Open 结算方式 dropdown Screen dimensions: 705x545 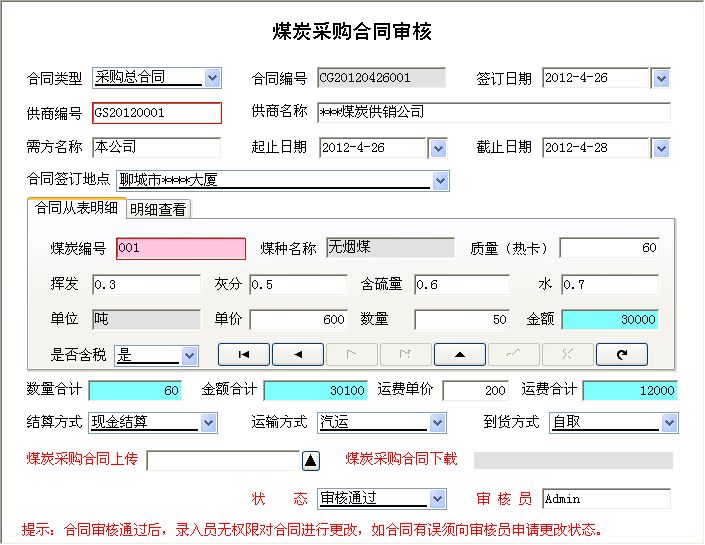click(x=208, y=423)
